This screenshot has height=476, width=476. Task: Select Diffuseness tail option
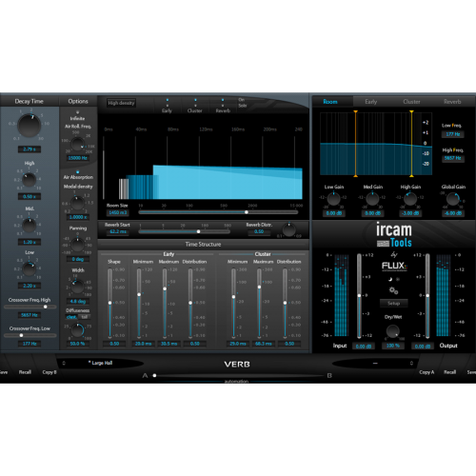point(85,317)
